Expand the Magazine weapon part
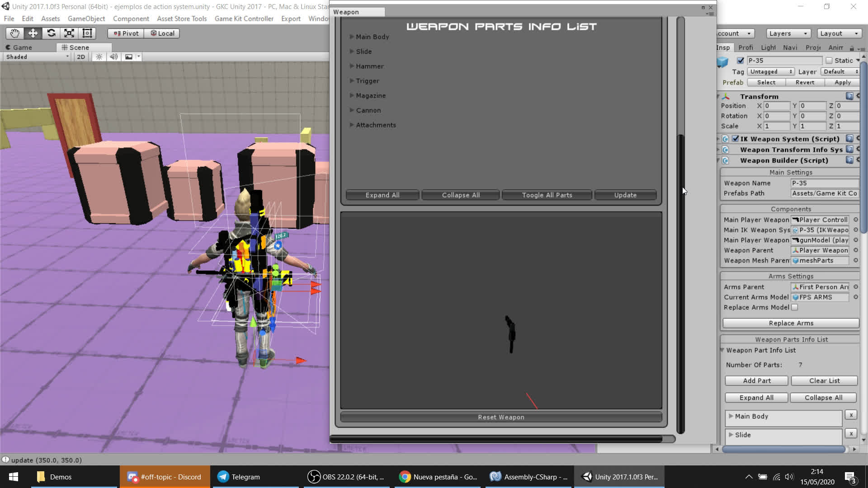 352,95
